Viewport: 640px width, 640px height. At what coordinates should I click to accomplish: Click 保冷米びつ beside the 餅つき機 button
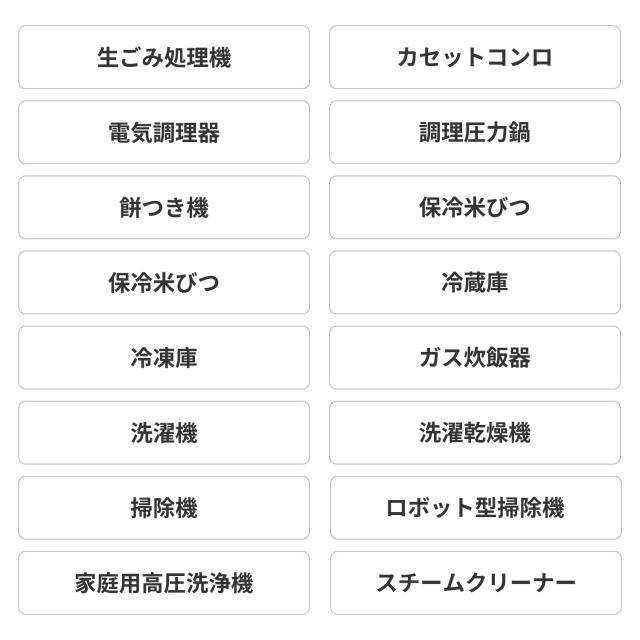[x=474, y=208]
